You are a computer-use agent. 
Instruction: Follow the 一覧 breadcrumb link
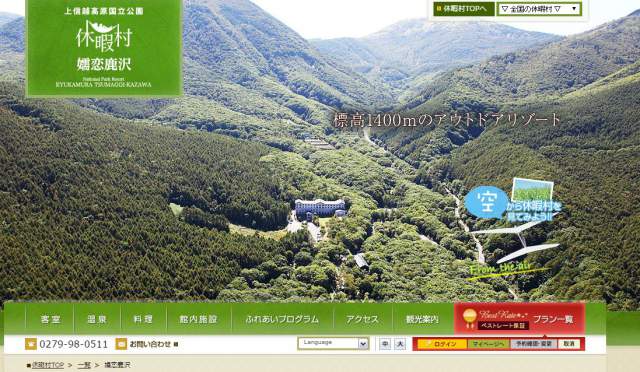click(84, 365)
